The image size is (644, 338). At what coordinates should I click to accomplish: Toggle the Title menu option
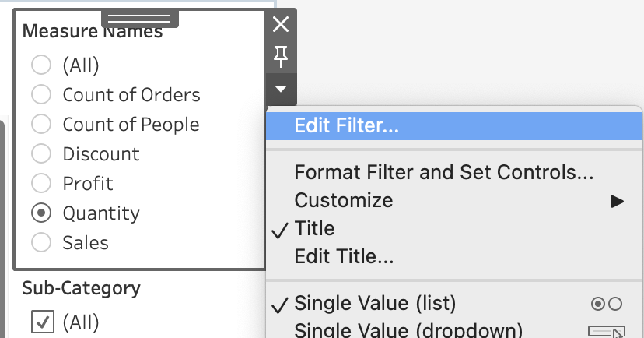coord(314,229)
